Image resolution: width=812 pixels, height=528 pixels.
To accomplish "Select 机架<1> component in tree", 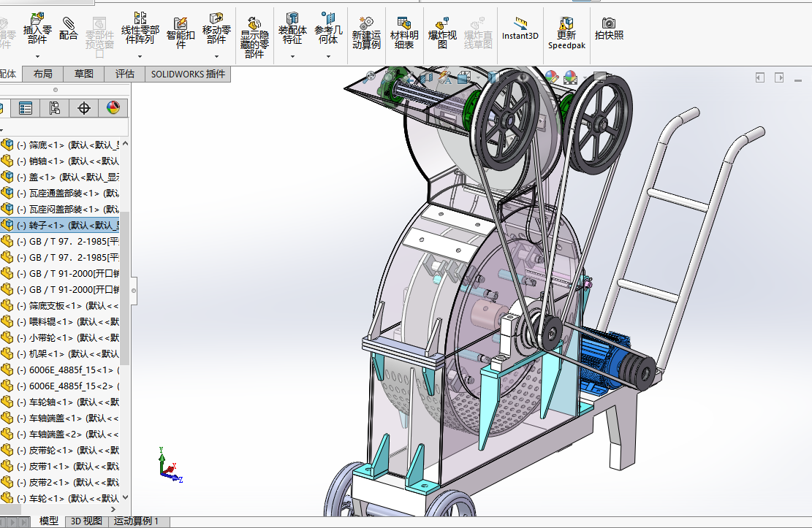I will click(x=60, y=353).
